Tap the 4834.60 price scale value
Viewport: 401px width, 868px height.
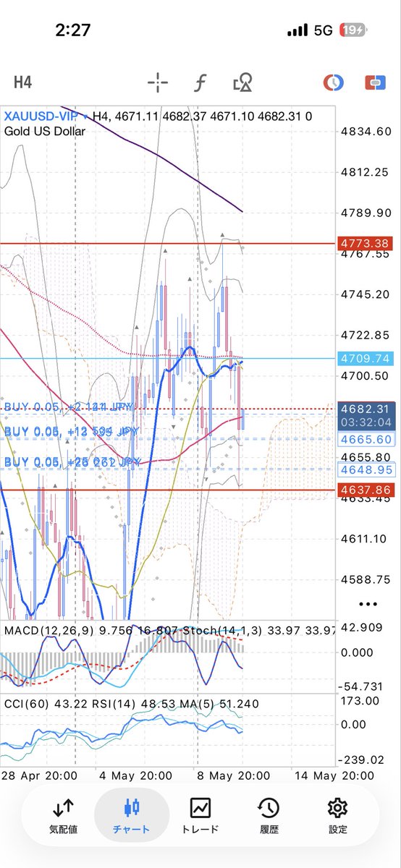coord(366,131)
